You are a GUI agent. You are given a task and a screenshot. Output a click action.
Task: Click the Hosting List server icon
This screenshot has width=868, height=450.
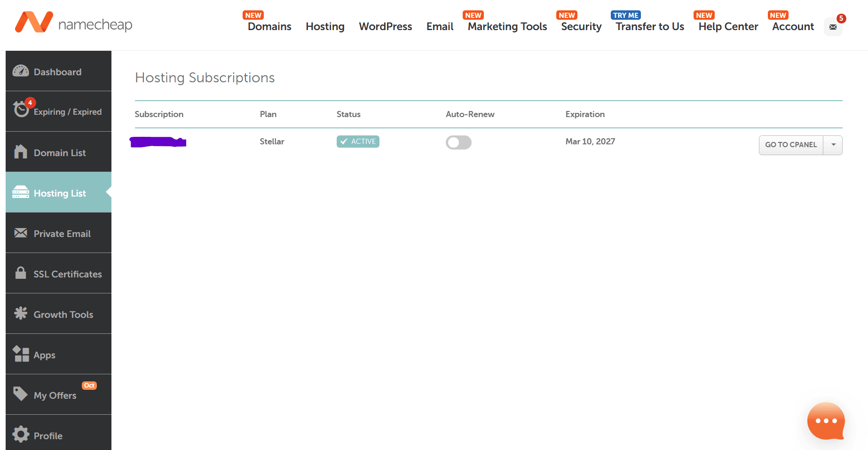(21, 192)
